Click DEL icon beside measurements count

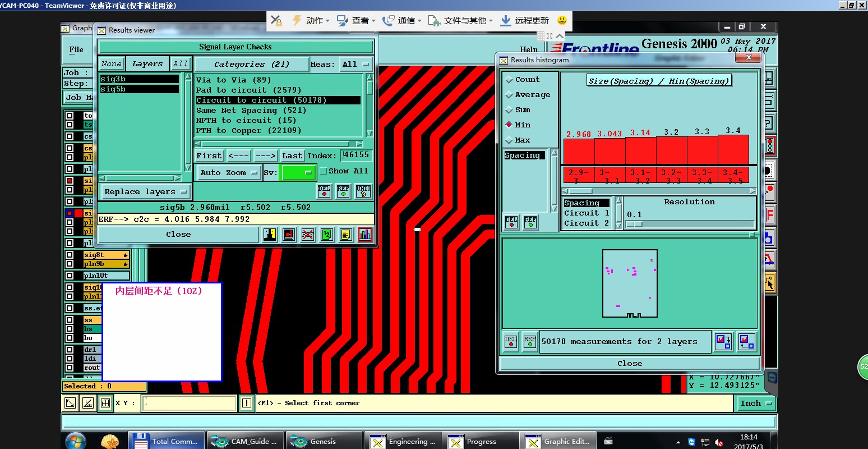511,341
